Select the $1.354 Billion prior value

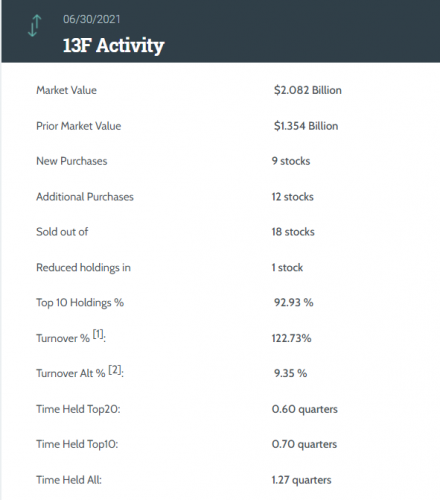click(306, 126)
